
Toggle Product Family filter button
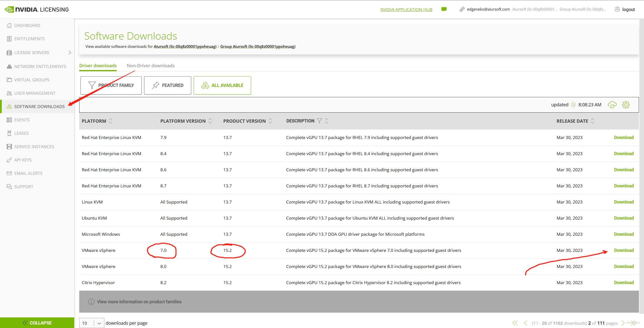(x=111, y=85)
